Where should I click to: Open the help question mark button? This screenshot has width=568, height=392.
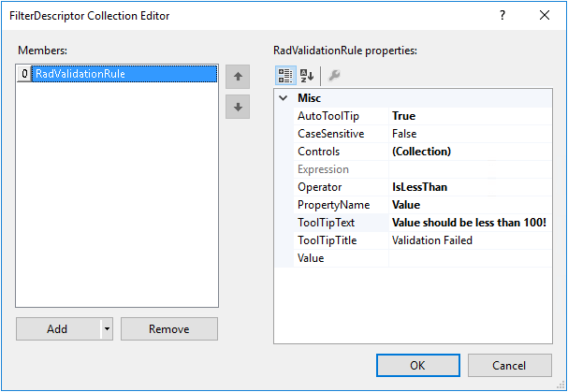(x=502, y=15)
